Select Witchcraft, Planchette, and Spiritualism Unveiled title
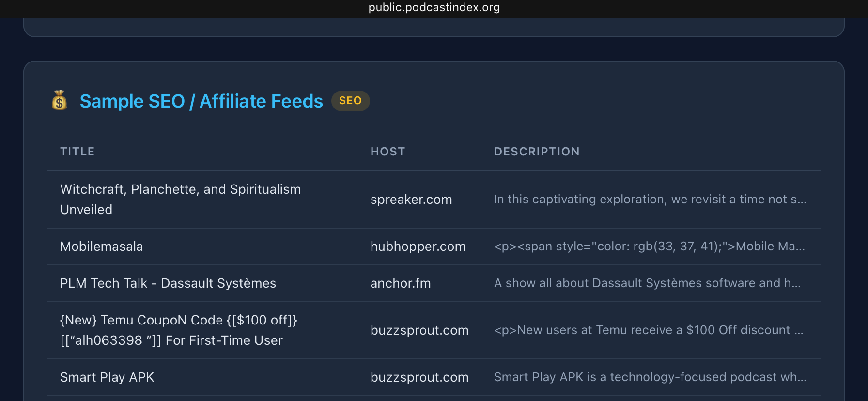 coord(180,199)
